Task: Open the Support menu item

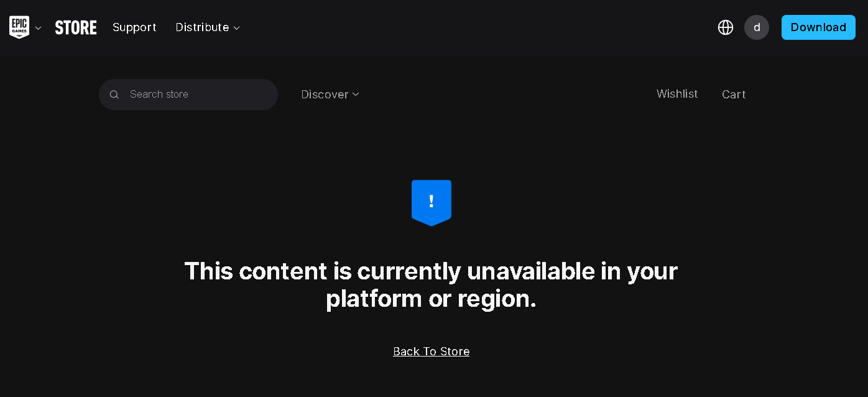Action: coord(134,27)
